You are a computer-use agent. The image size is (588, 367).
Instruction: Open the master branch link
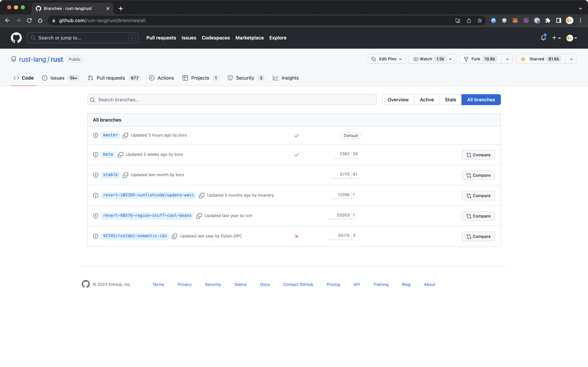(110, 135)
